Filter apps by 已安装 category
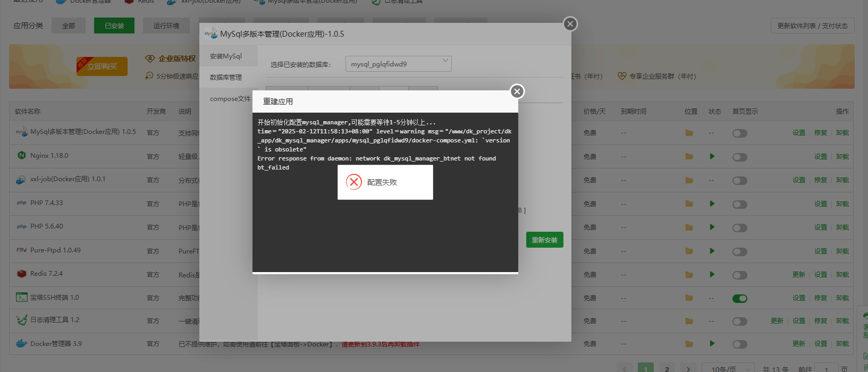 (x=114, y=26)
